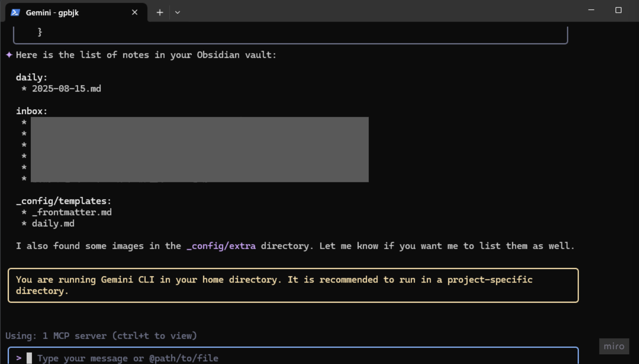Select the 2025-08-15.md daily note filename
The height and width of the screenshot is (364, 639).
click(x=66, y=88)
